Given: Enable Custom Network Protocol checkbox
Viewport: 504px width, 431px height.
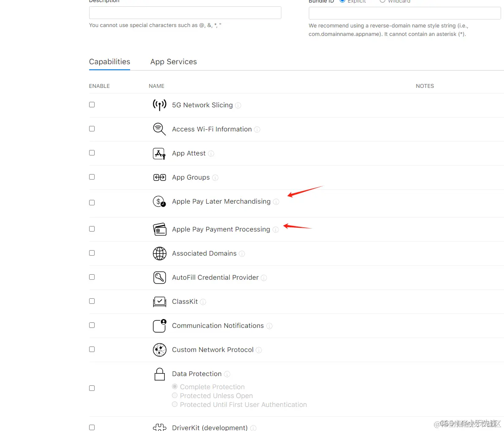Looking at the screenshot, I should [92, 349].
